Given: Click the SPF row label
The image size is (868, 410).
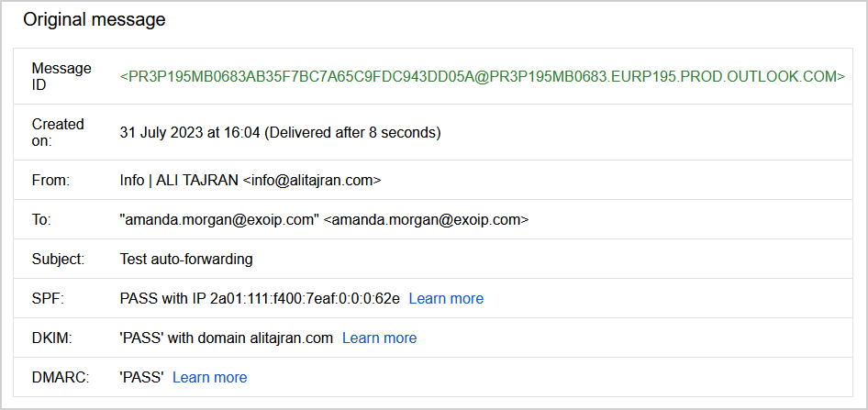Looking at the screenshot, I should coord(46,299).
